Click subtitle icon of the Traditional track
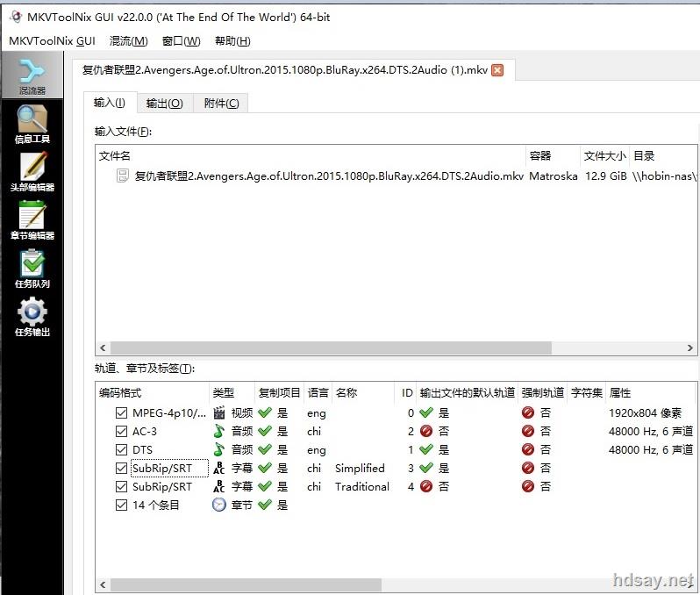 click(218, 486)
